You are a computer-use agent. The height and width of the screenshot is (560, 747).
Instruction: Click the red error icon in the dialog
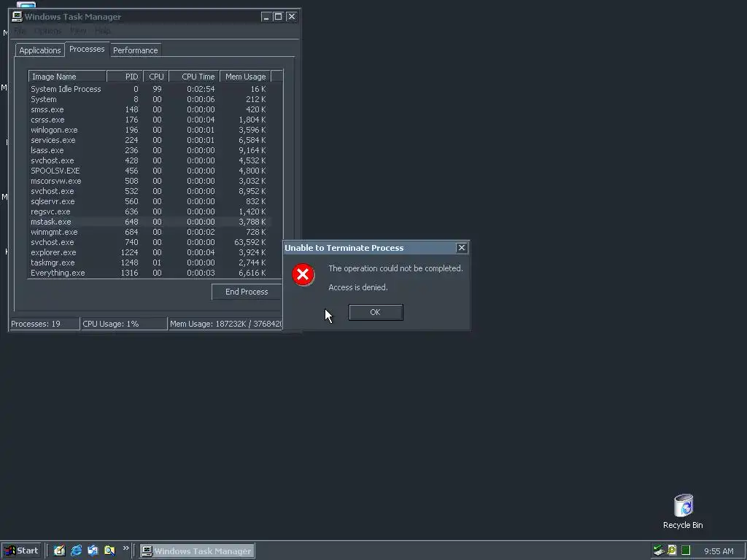pyautogui.click(x=303, y=274)
